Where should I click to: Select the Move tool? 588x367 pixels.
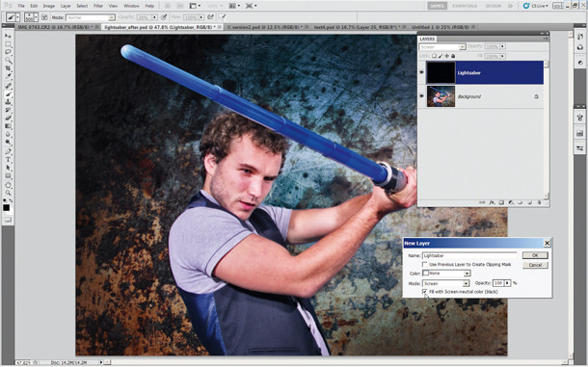(x=8, y=36)
